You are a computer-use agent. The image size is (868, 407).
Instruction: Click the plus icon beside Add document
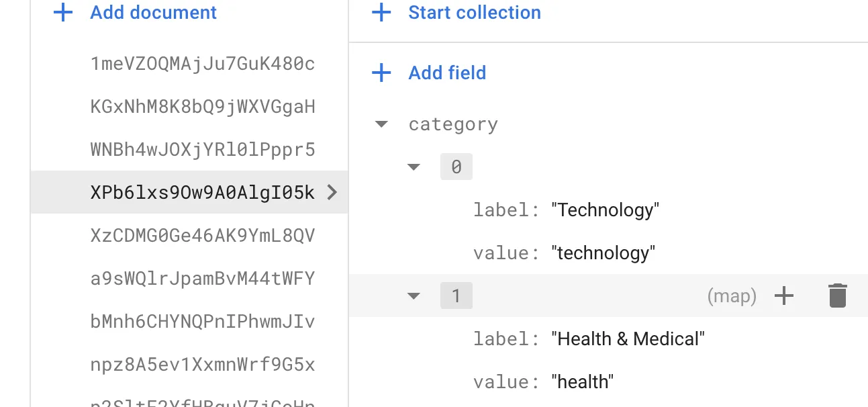[x=63, y=13]
